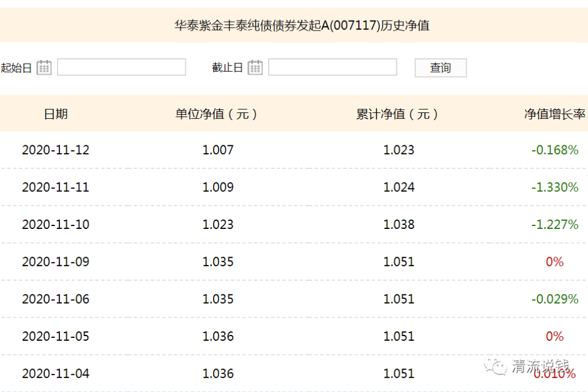This screenshot has height=392, width=588.
Task: Click unit net value 1.036 for 2020-11-04
Action: pyautogui.click(x=218, y=373)
